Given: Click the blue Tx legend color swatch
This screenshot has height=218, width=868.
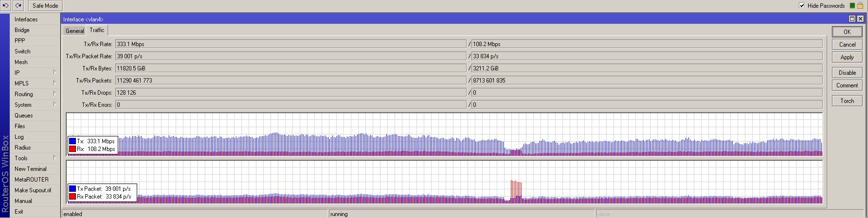Looking at the screenshot, I should [72, 141].
